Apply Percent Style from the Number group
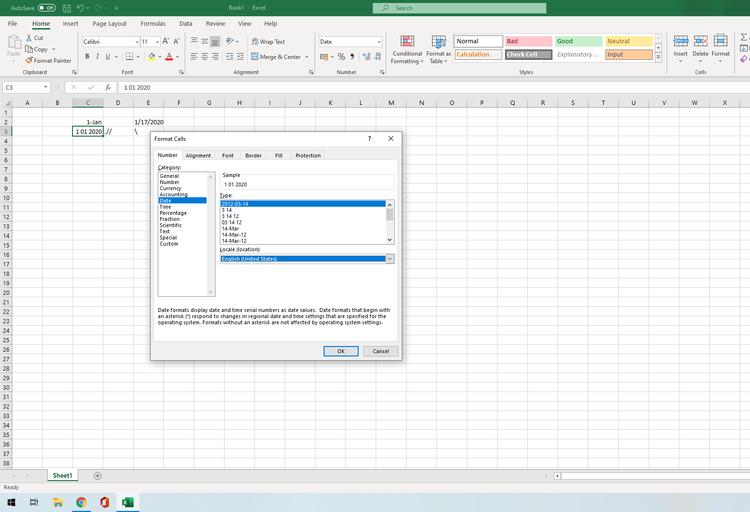Viewport: 750px width, 512px height. click(341, 57)
